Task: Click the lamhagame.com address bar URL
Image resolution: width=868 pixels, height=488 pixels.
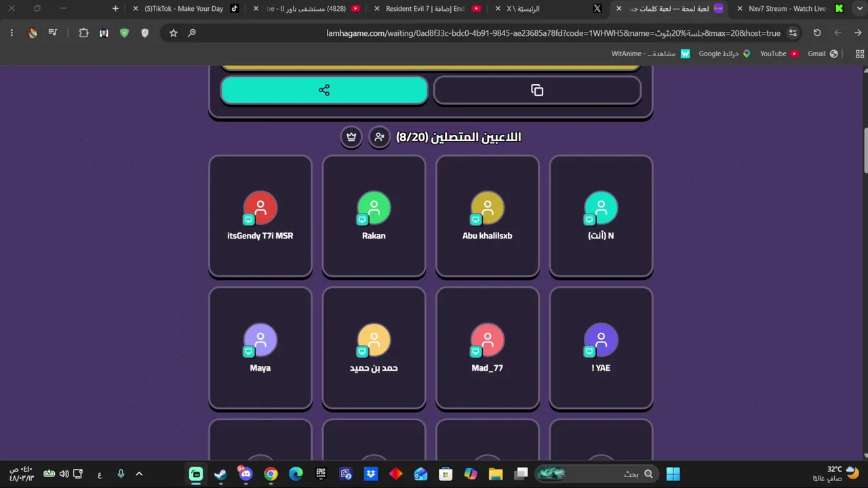Action: (x=553, y=33)
